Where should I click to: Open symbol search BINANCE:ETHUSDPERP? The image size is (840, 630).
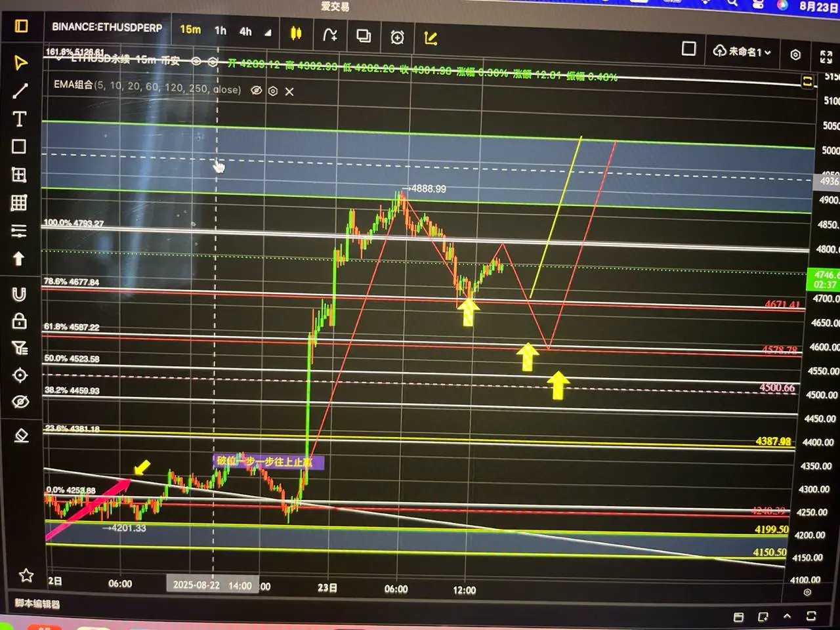tap(107, 28)
